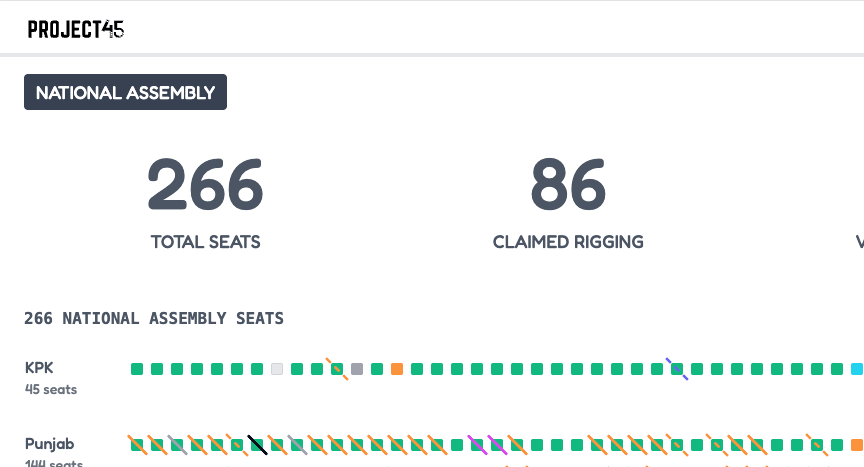The height and width of the screenshot is (467, 864).
Task: Click the dark gray seat in KPK row
Action: (357, 369)
